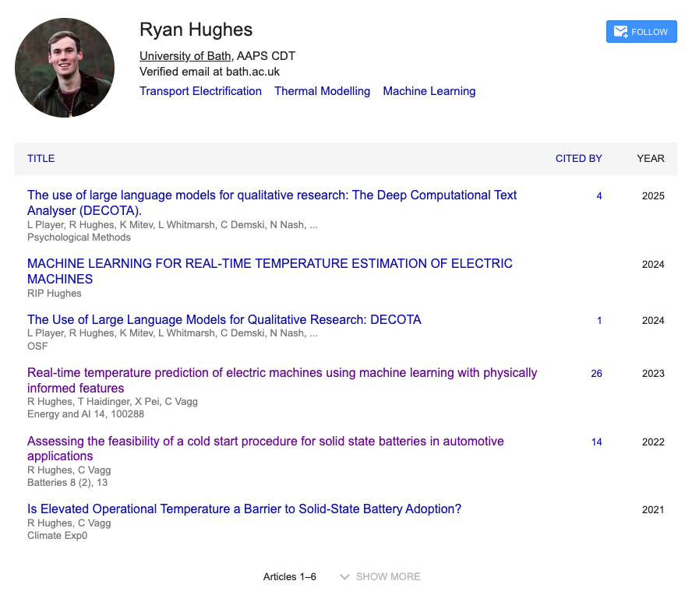Open the University of Bath link
The width and height of the screenshot is (692, 616).
[185, 55]
